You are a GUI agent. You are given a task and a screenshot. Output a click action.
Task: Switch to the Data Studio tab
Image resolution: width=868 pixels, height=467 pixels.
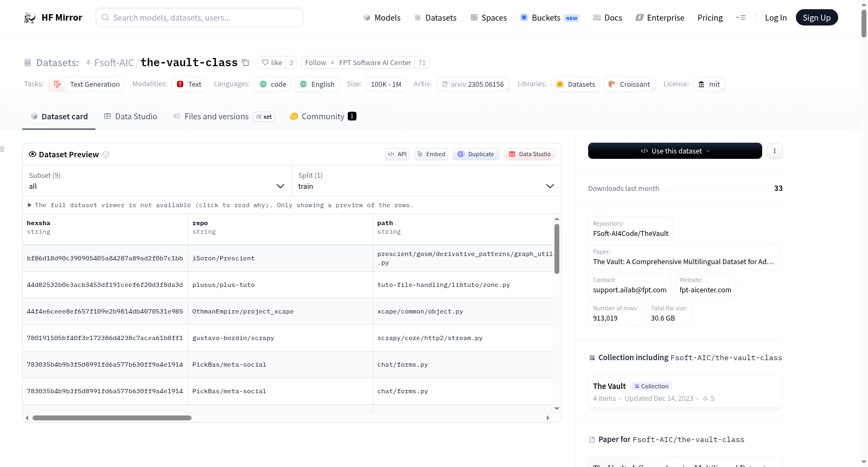coord(131,117)
